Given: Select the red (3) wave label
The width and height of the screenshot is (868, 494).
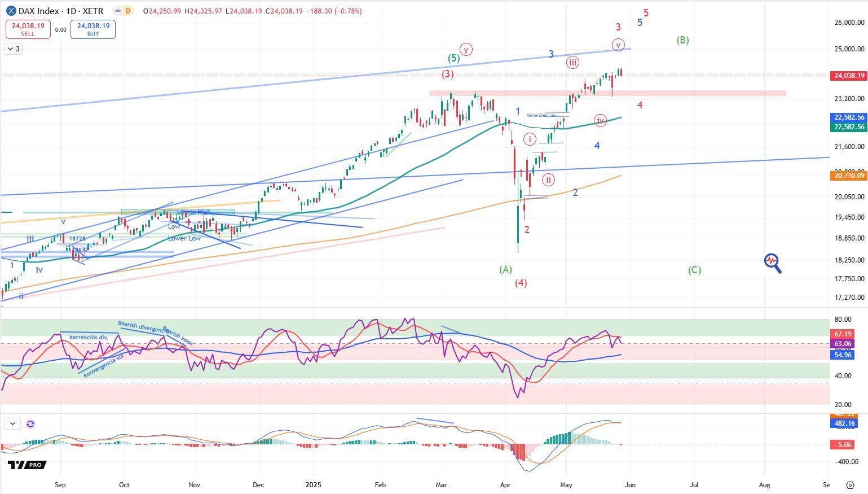Looking at the screenshot, I should 448,74.
